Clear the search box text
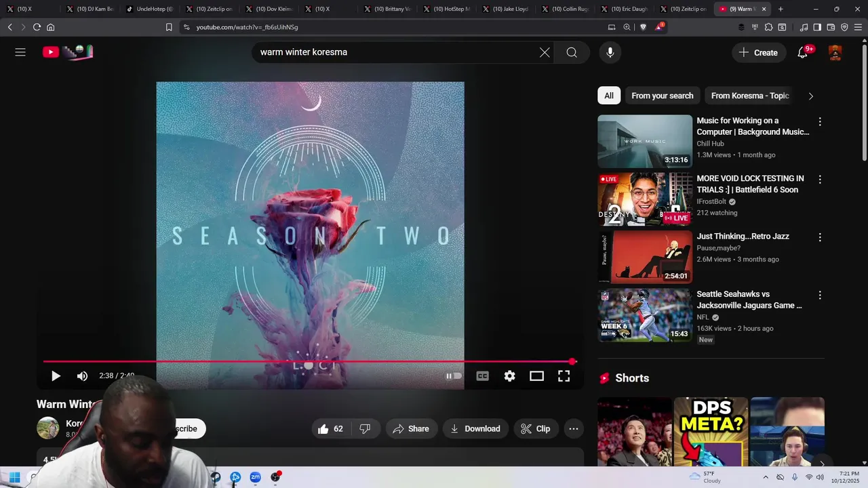Screen dimensions: 868x488 [x=545, y=52]
